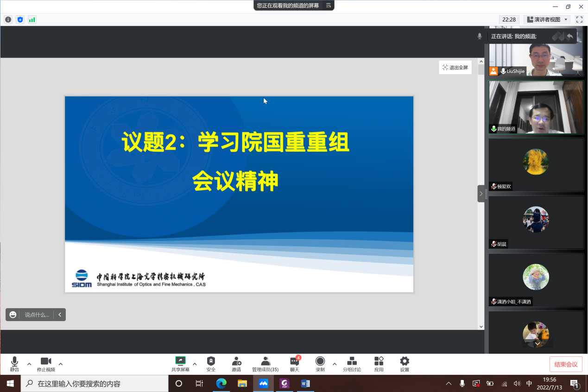Open the 安全 security panel
This screenshot has height=392, width=588.
point(211,364)
